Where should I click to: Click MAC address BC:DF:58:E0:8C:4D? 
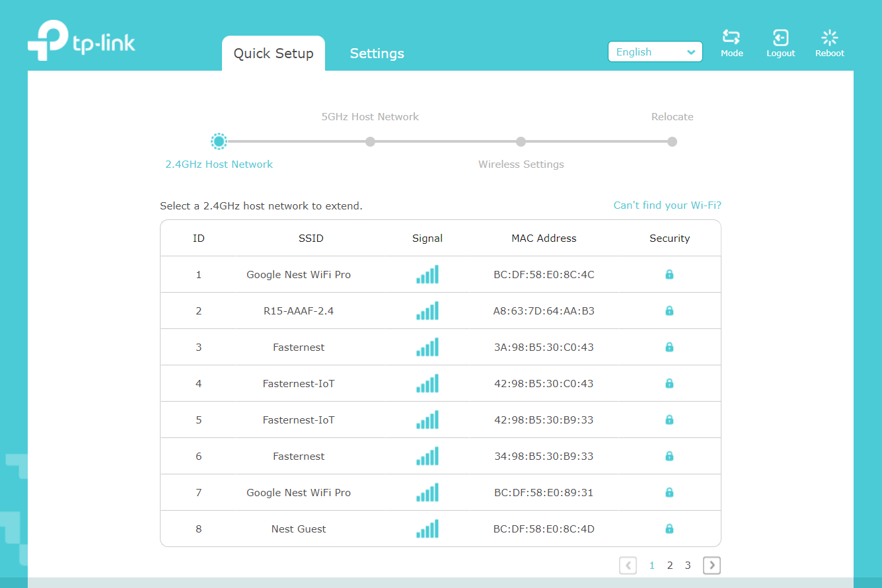pos(544,529)
